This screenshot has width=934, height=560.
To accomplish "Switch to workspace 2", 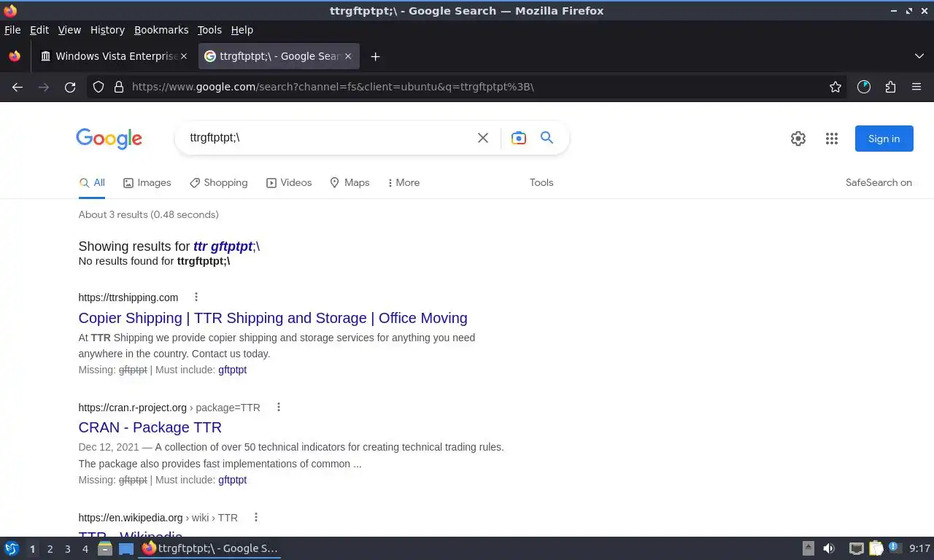I will 50,548.
